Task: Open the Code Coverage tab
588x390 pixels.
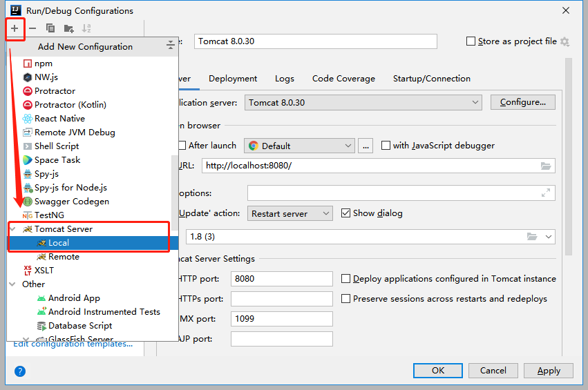Action: click(x=343, y=79)
